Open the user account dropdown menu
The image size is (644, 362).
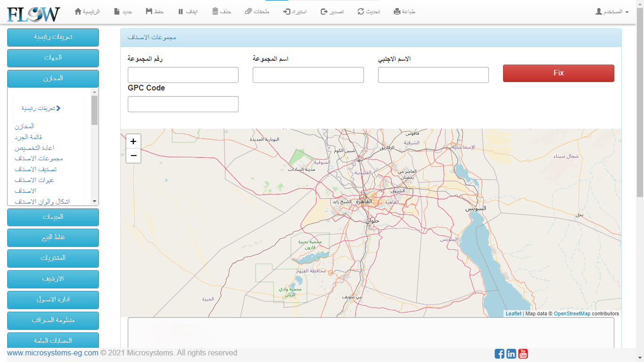coord(612,11)
